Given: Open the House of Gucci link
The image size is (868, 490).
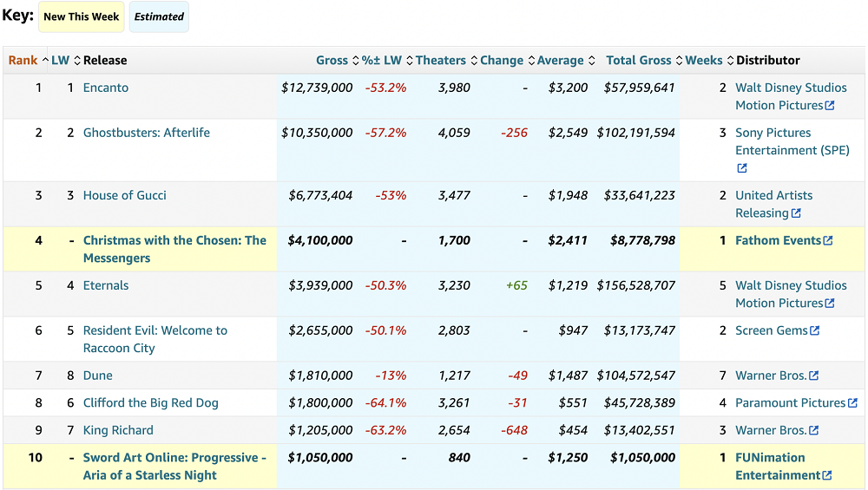Looking at the screenshot, I should pyautogui.click(x=124, y=195).
